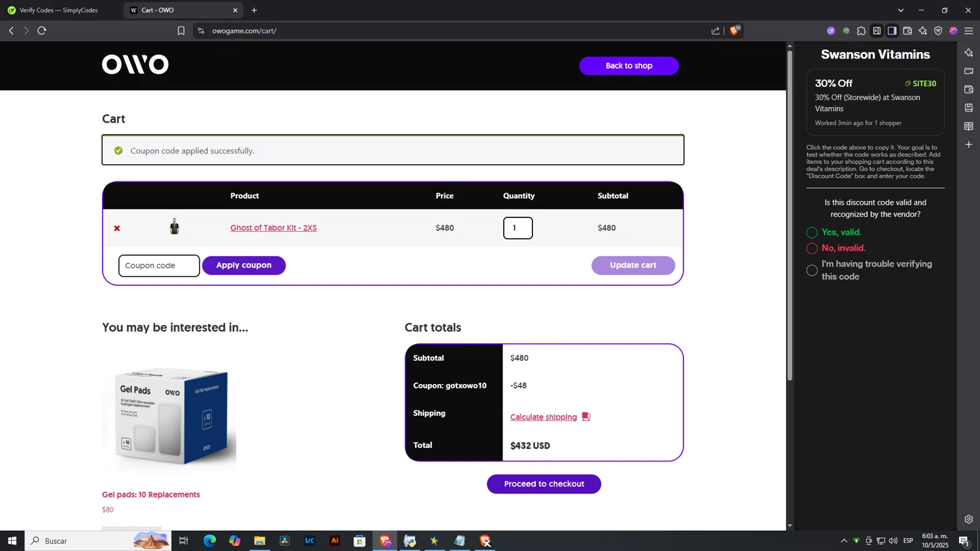This screenshot has height=551, width=980.
Task: Open Task View from the taskbar
Action: pos(184,541)
